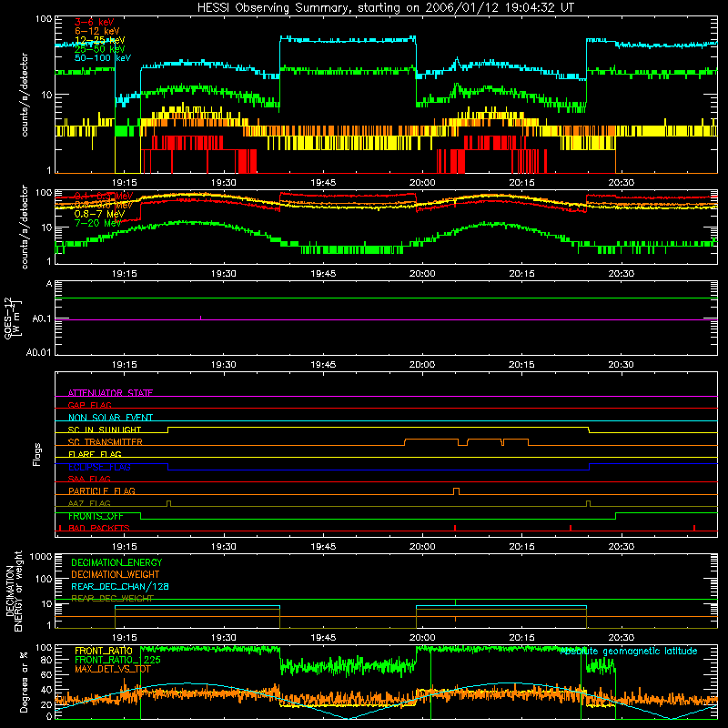
Task: Click the A0.1 tick label on GOES axis
Action: pos(42,319)
